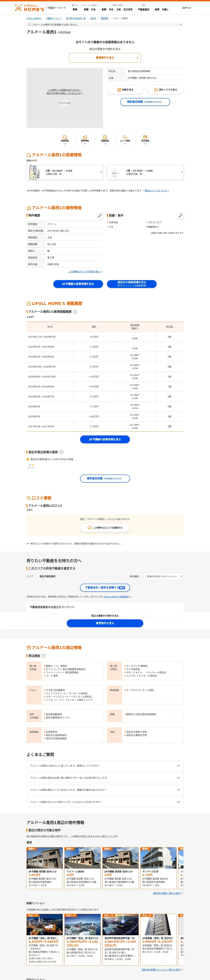Click the 4.85万円 rent cell

pyautogui.click(x=94, y=416)
